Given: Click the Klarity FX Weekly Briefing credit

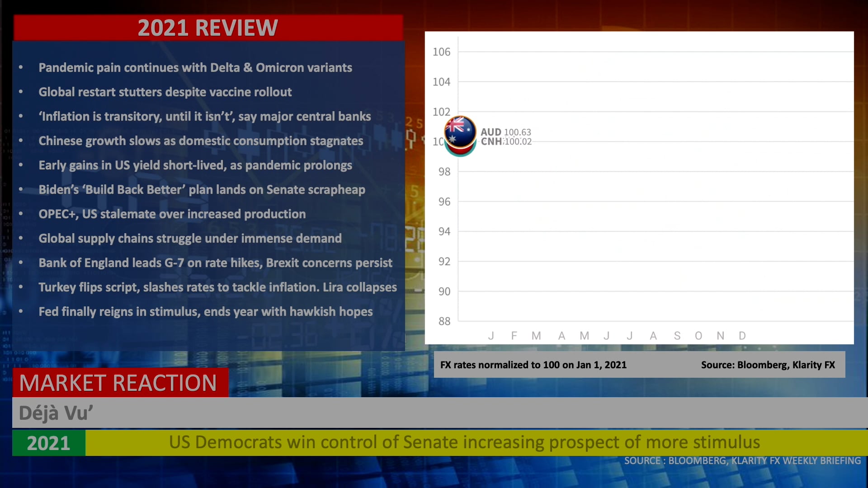Looking at the screenshot, I should [742, 460].
